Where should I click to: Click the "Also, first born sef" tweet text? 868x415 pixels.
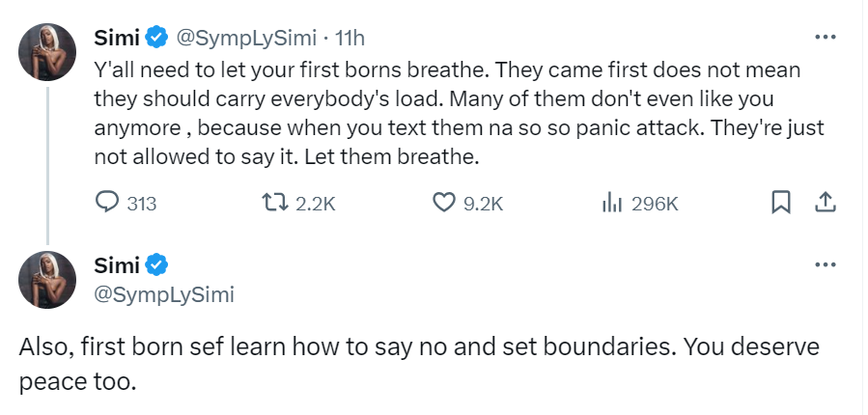click(x=415, y=362)
